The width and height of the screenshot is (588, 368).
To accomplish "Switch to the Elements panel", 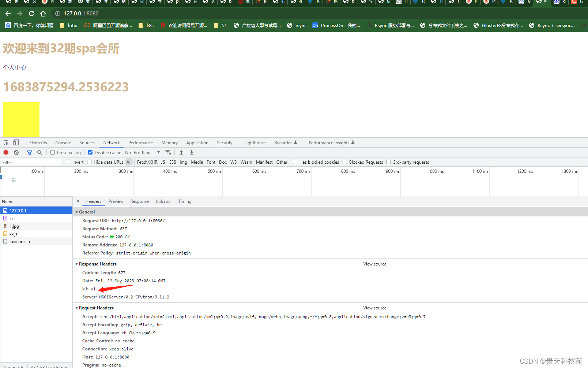I will (38, 143).
